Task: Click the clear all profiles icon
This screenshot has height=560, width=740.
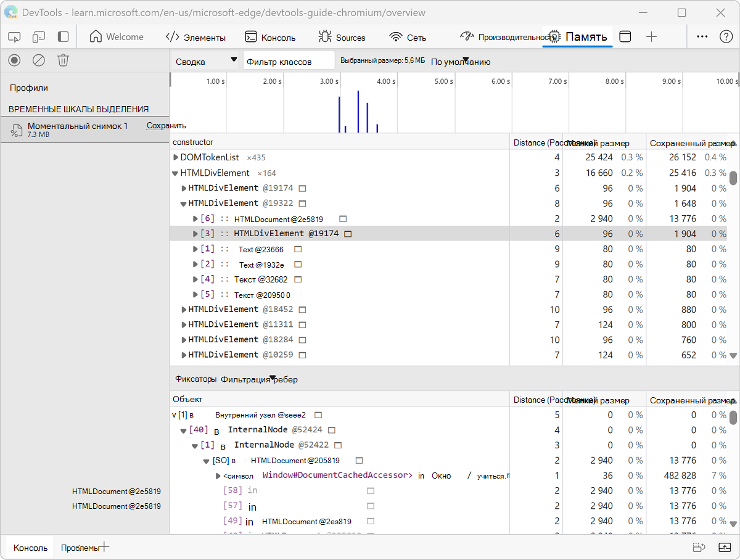Action: (x=39, y=60)
